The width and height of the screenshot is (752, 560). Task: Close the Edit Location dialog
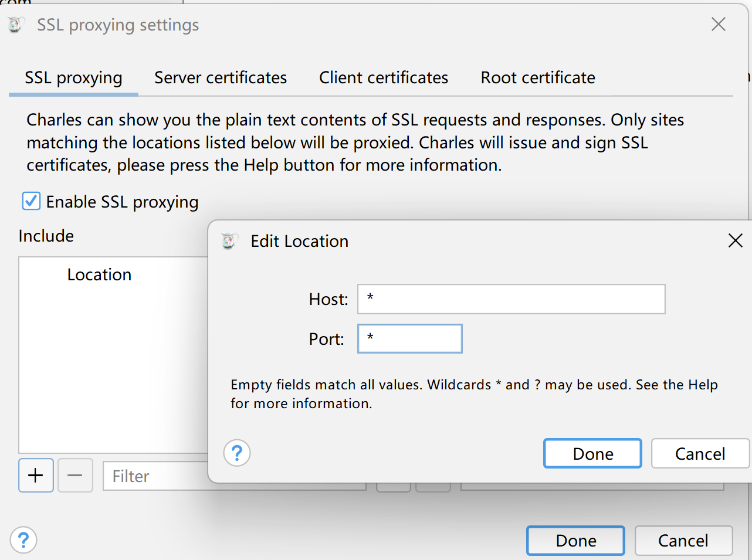(735, 240)
